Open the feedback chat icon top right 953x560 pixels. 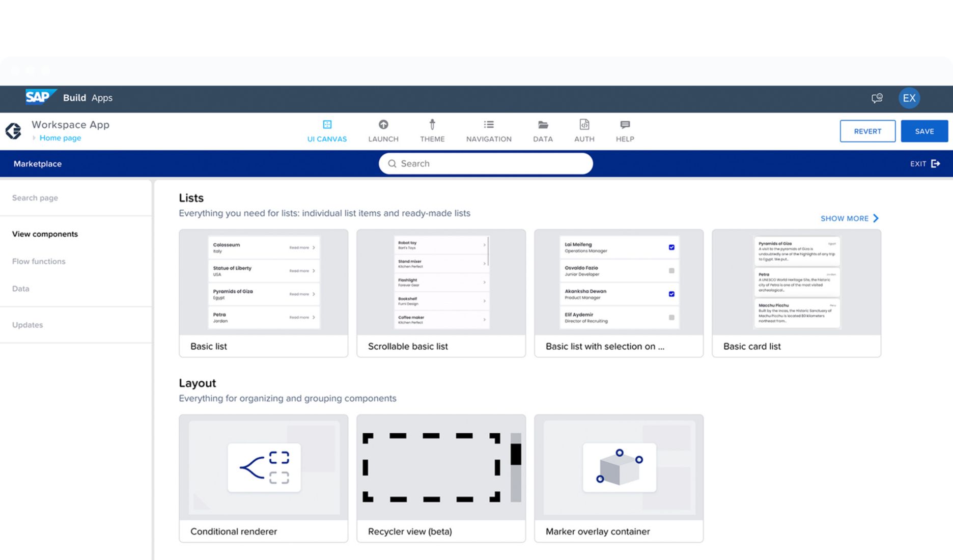pos(877,98)
